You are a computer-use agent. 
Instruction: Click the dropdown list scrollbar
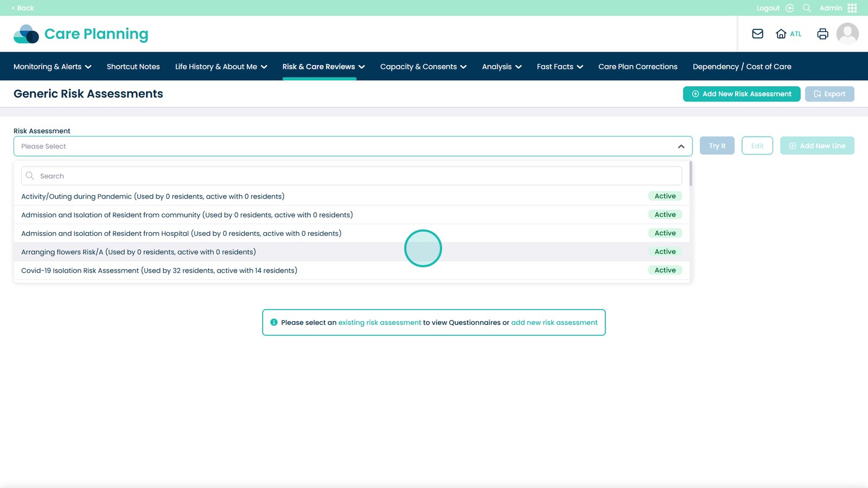coord(690,174)
